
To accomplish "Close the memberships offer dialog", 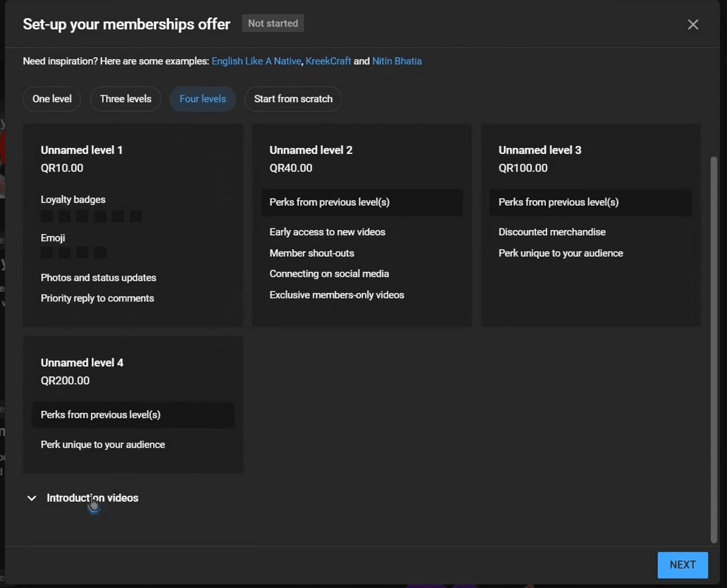I will tap(693, 24).
